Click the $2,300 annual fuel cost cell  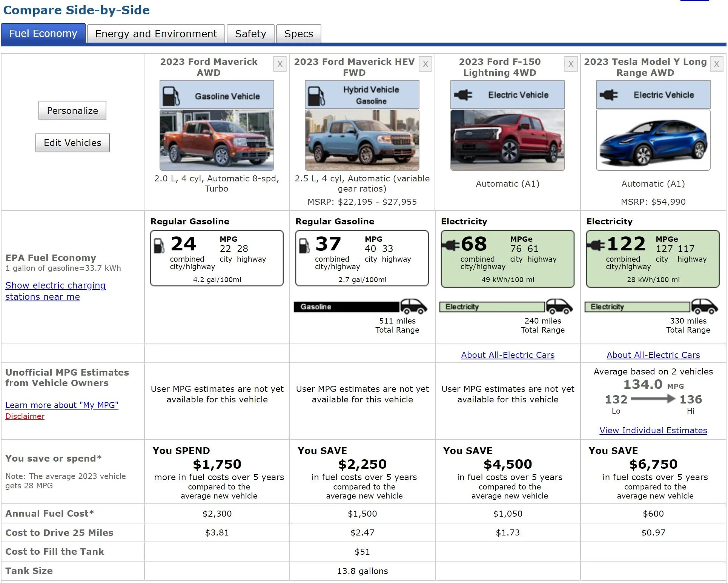(217, 514)
